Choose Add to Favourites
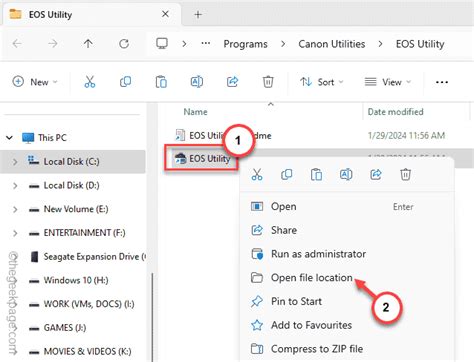474x362 pixels. (348, 325)
